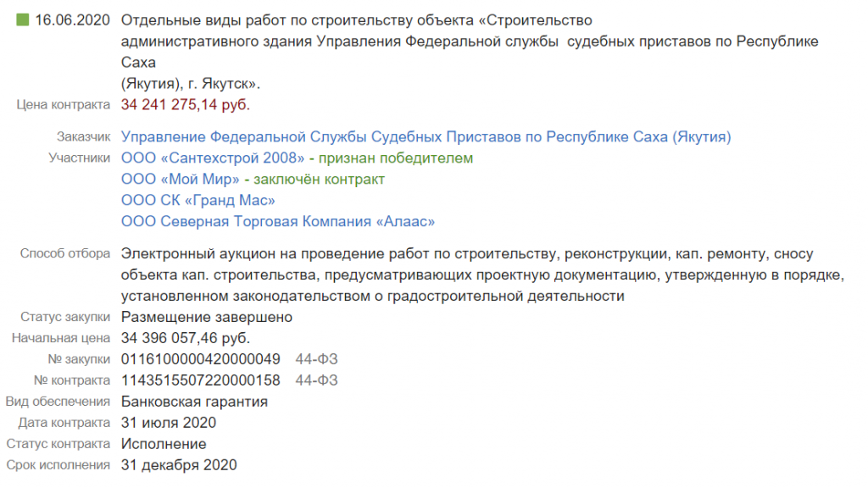This screenshot has height=488, width=868.
Task: Select purchase number 0116100000420000049
Action: click(201, 359)
